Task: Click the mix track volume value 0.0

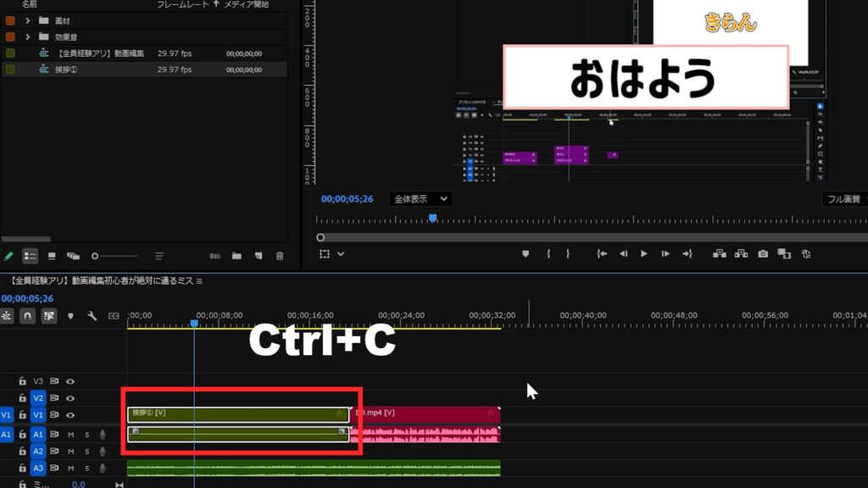Action: (x=78, y=484)
